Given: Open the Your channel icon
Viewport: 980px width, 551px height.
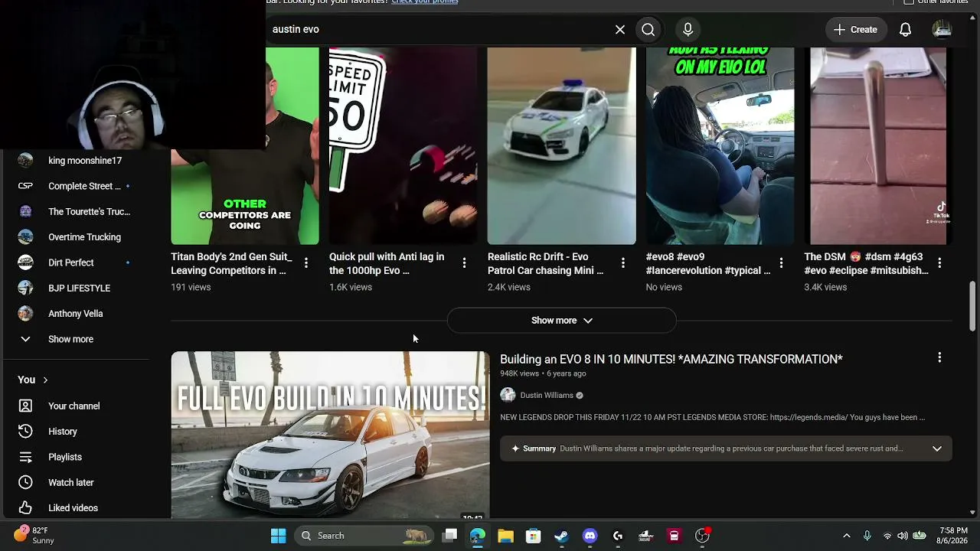Looking at the screenshot, I should click(x=25, y=406).
